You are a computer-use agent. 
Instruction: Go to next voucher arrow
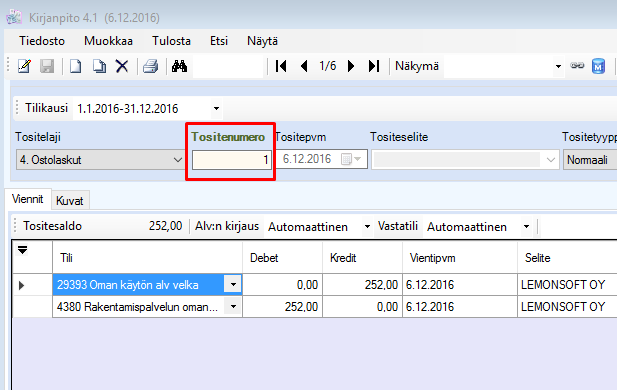point(351,66)
